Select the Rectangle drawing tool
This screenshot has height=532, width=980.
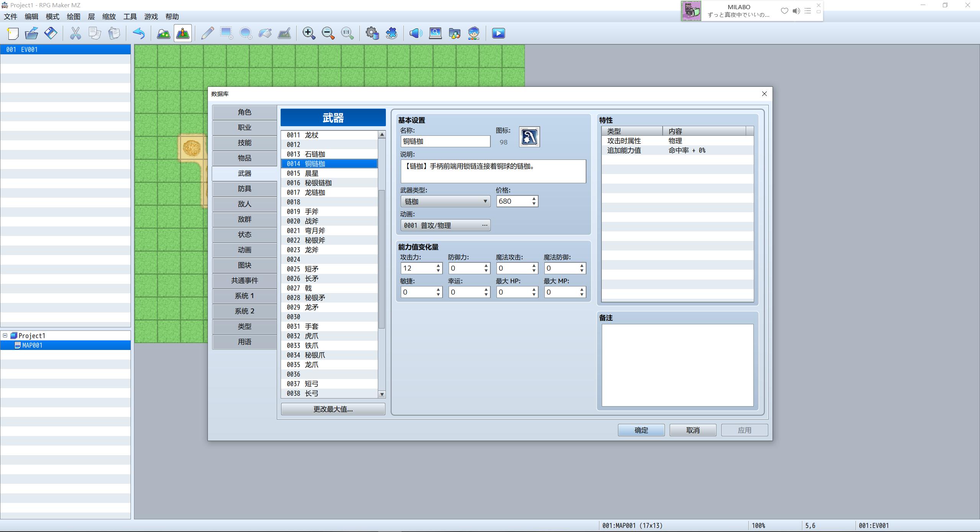tap(226, 33)
